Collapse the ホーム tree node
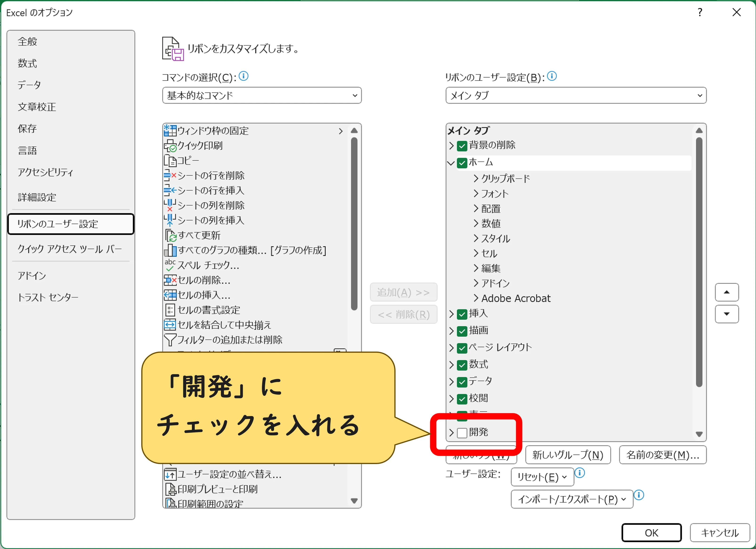 [x=451, y=163]
